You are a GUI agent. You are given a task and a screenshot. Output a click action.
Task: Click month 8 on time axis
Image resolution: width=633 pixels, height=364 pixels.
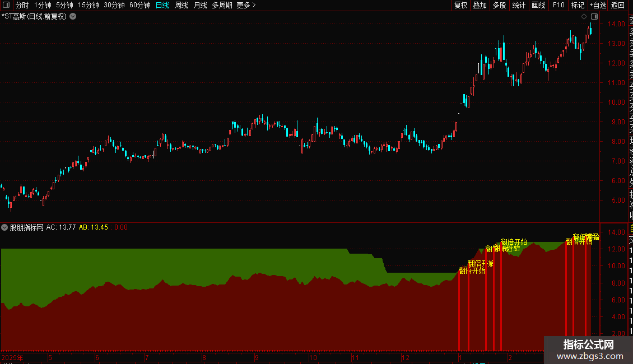tap(204, 358)
